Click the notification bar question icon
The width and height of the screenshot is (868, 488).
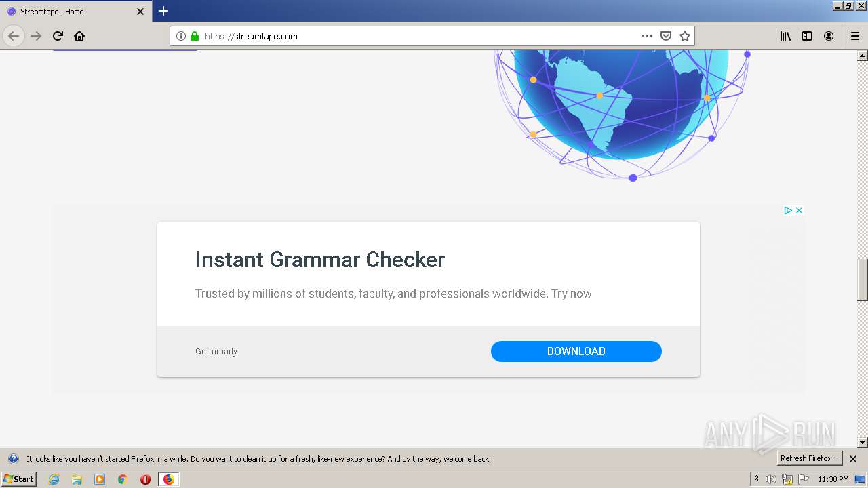pyautogui.click(x=13, y=459)
